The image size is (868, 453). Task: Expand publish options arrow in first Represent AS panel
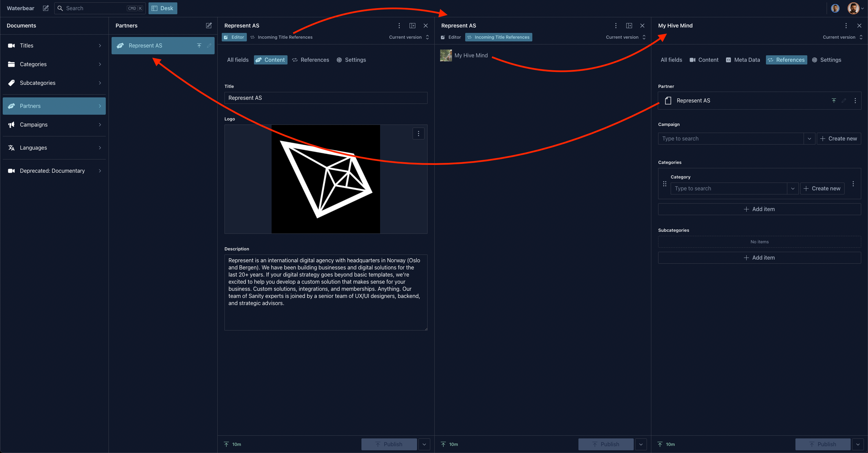pyautogui.click(x=424, y=444)
